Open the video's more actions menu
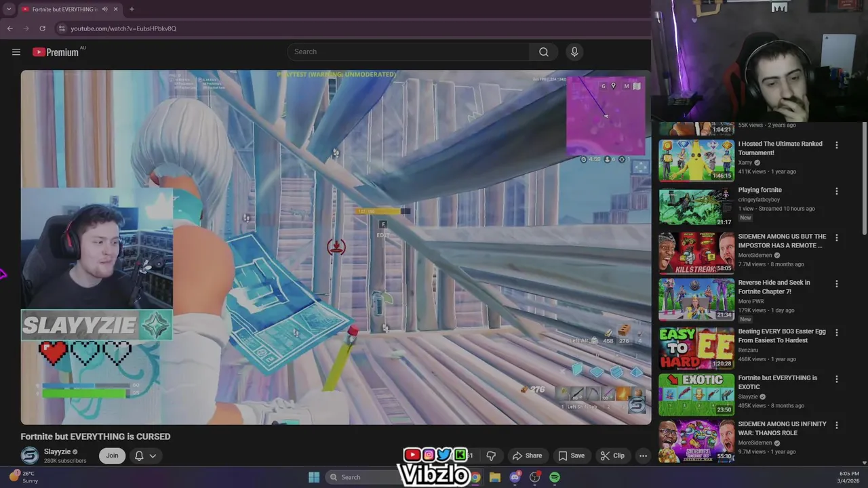 tap(643, 455)
